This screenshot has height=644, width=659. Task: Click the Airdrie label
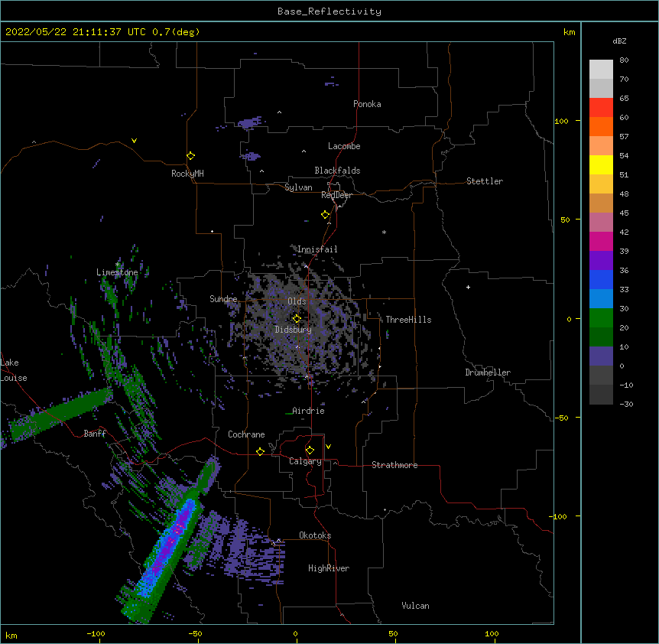coord(308,411)
